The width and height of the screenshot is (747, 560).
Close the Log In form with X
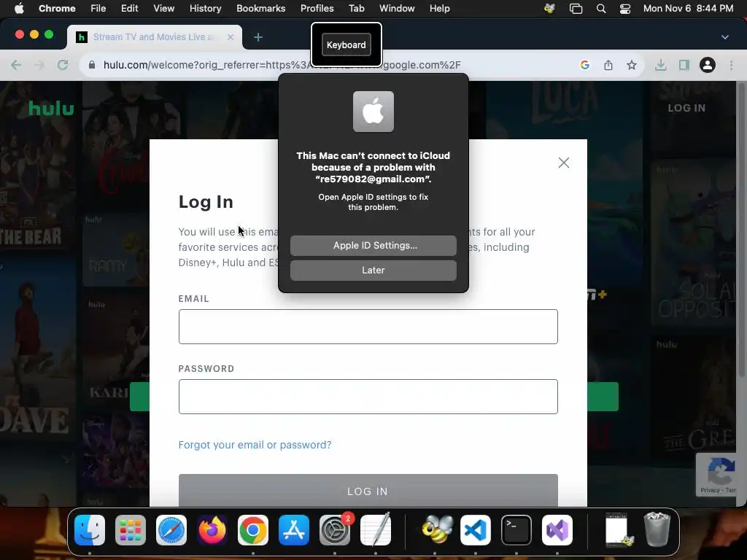tap(564, 163)
